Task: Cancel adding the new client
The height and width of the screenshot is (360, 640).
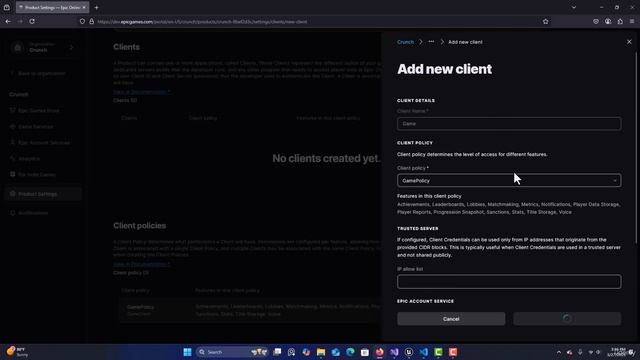Action: coord(451,319)
